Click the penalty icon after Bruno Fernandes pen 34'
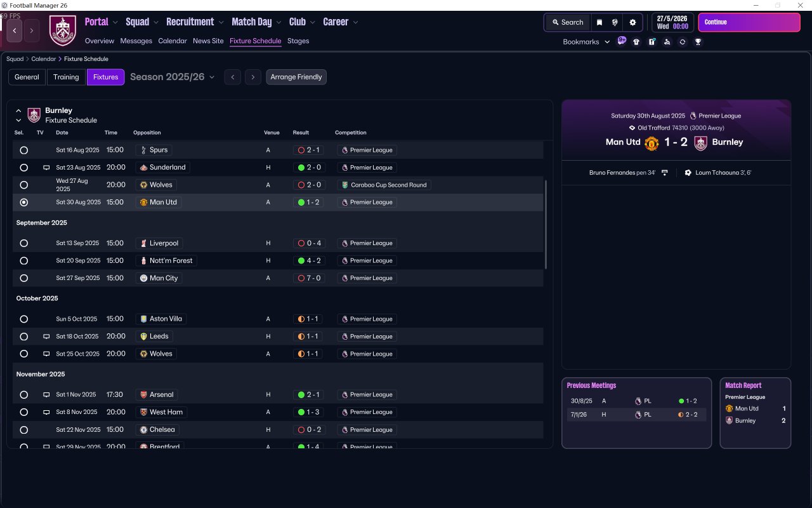The image size is (812, 508). click(x=664, y=173)
